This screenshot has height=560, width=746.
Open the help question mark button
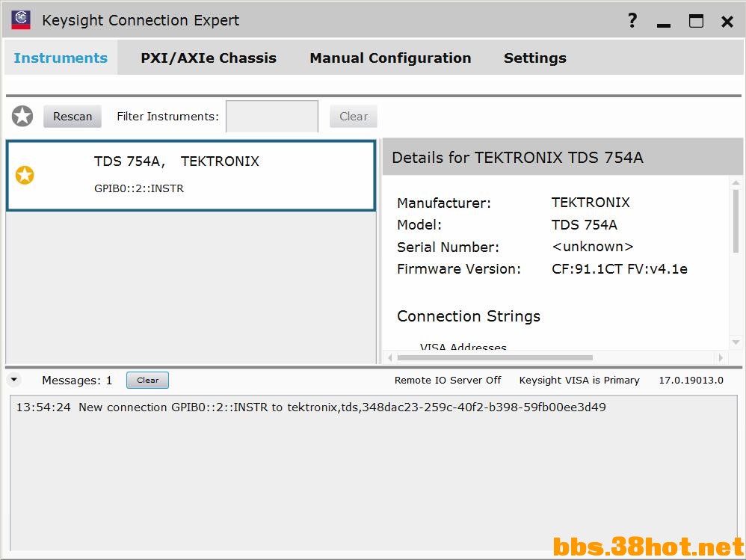click(632, 20)
